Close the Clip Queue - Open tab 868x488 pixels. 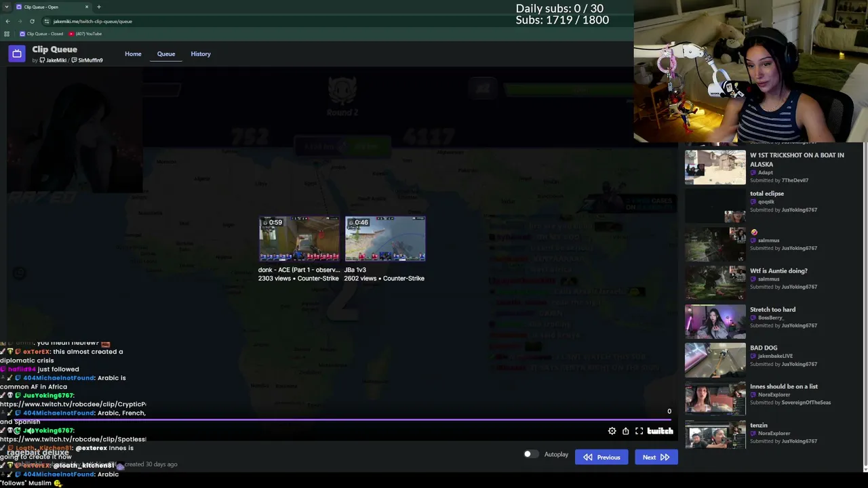coord(87,7)
